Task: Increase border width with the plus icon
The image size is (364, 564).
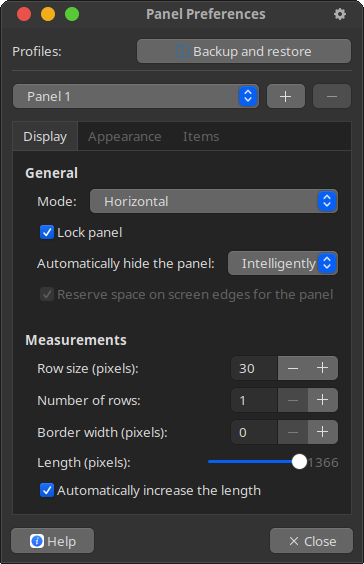Action: point(323,432)
